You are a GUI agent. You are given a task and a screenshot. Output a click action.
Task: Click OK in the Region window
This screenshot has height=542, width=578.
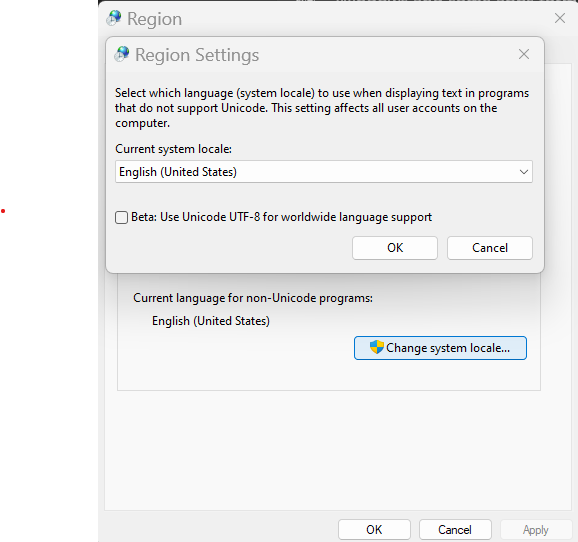pos(374,530)
